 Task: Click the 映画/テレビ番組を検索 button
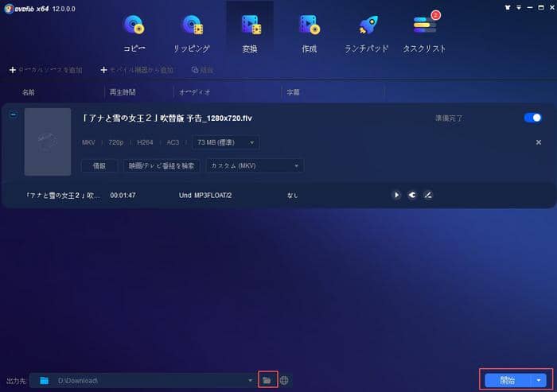click(162, 166)
